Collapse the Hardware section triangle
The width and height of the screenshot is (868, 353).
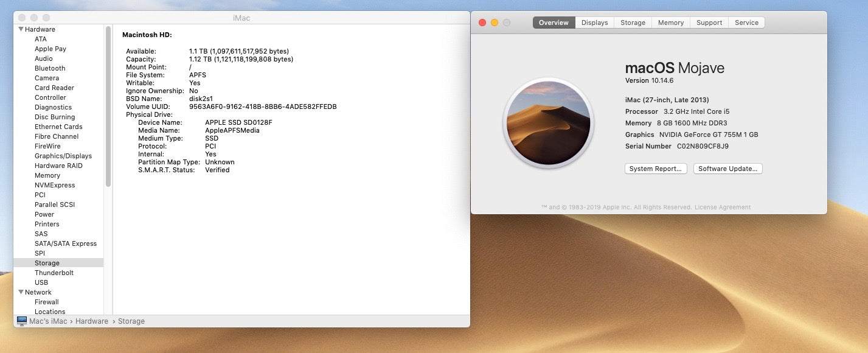(21, 29)
